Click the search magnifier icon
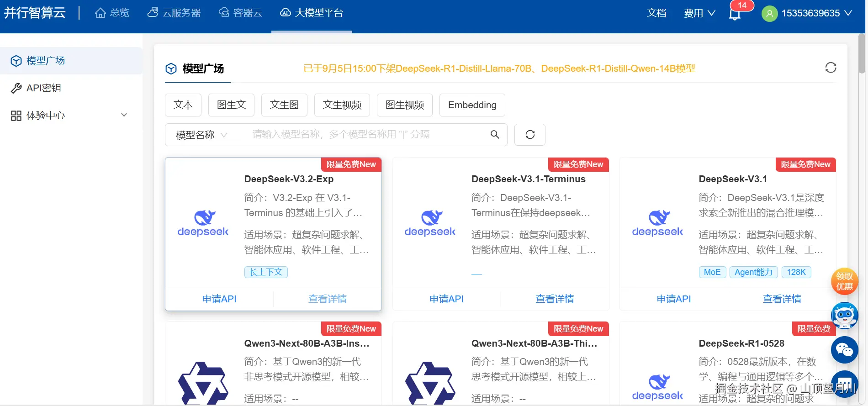This screenshot has height=406, width=868. click(495, 134)
